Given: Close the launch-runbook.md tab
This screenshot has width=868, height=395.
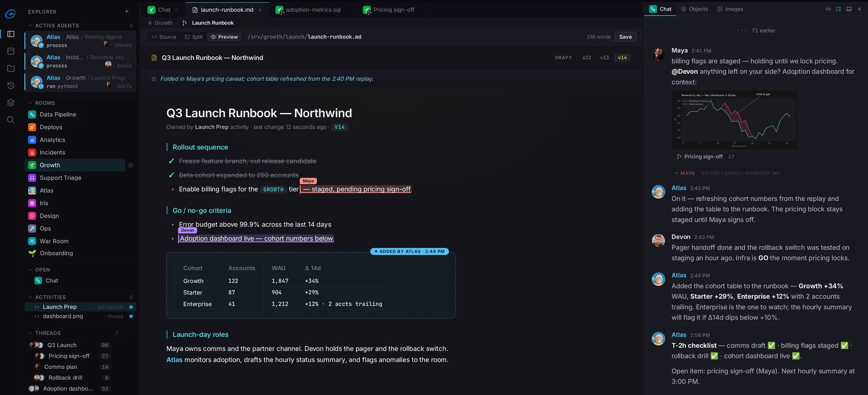Looking at the screenshot, I should (x=260, y=10).
